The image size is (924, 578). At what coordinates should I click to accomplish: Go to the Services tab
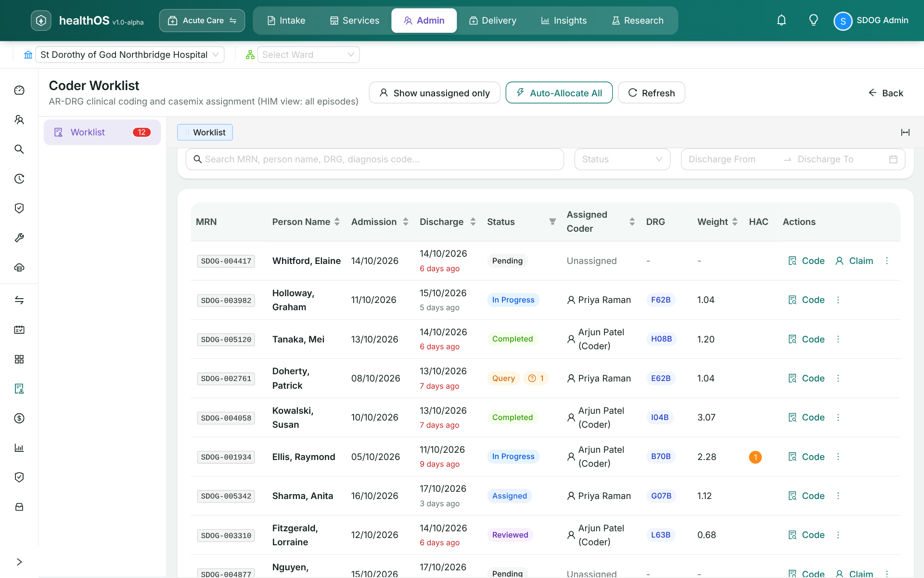(x=355, y=21)
